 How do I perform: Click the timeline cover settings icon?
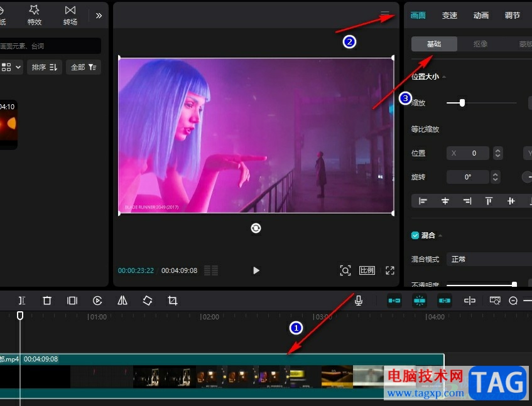495,301
